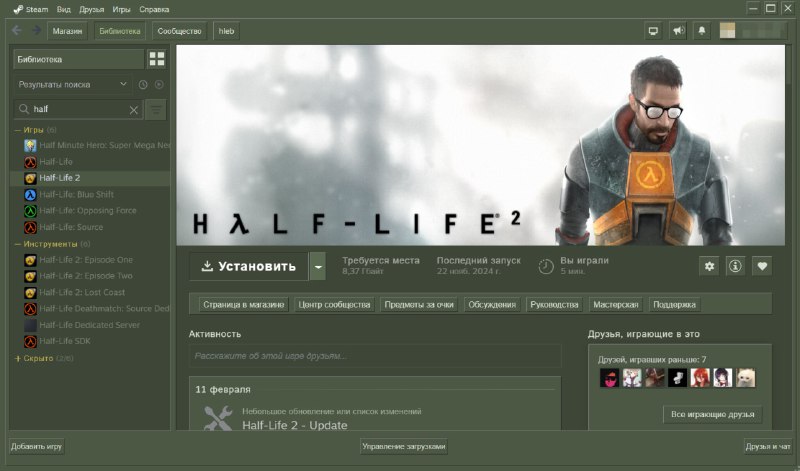The image size is (800, 471).
Task: Click first friend avatar with pink glasses
Action: pos(609,378)
